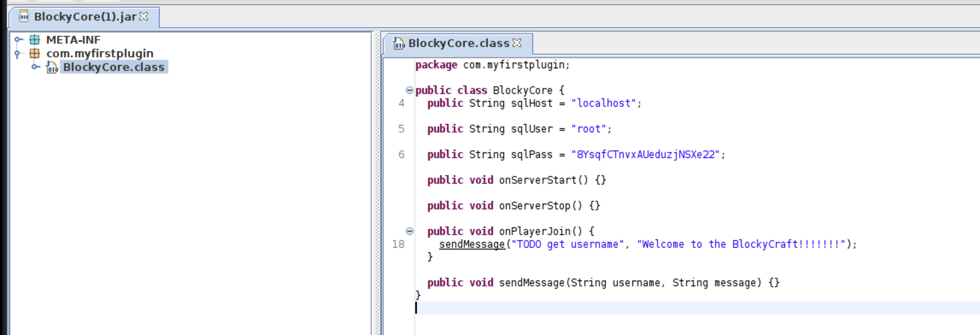This screenshot has width=980, height=335.
Task: Click the sendMessage method declaration name
Action: click(531, 282)
